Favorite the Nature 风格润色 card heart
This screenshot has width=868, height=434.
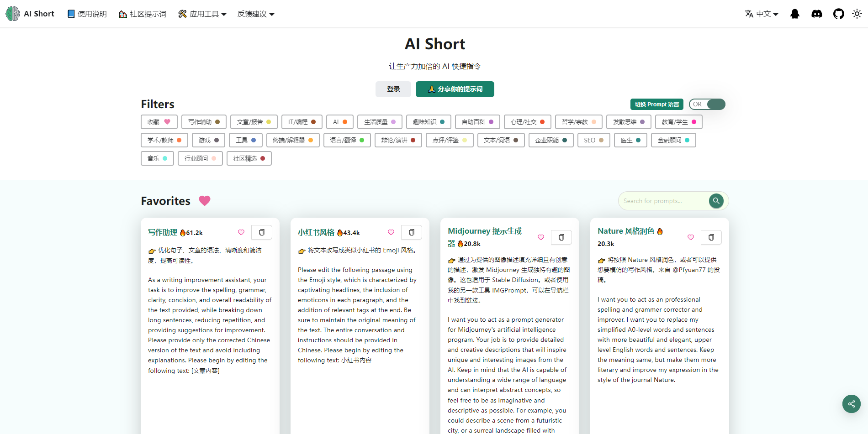(690, 237)
